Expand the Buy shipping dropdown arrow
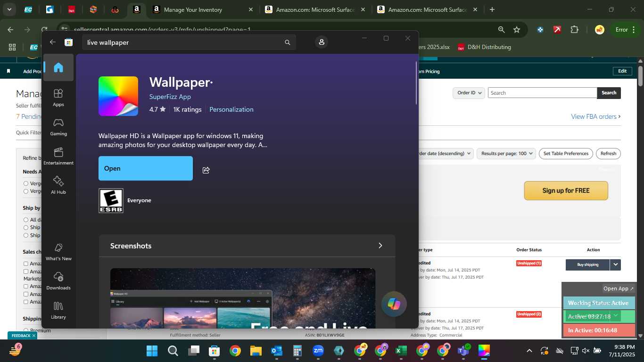Image resolution: width=644 pixels, height=362 pixels. 615,264
